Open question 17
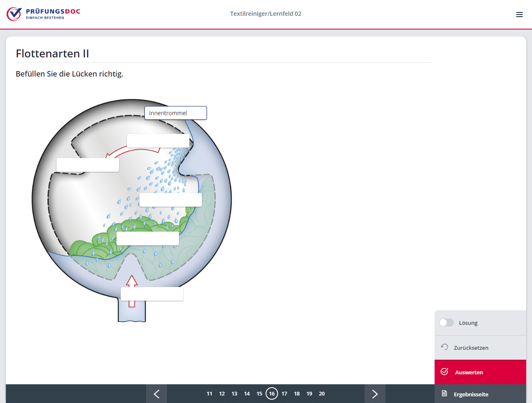This screenshot has width=532, height=403. click(x=284, y=394)
